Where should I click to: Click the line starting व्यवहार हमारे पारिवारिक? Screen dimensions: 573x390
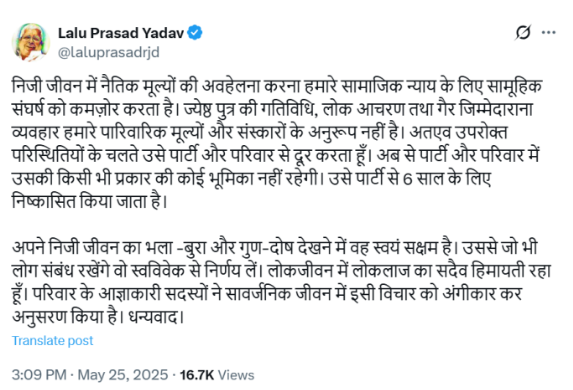[259, 133]
